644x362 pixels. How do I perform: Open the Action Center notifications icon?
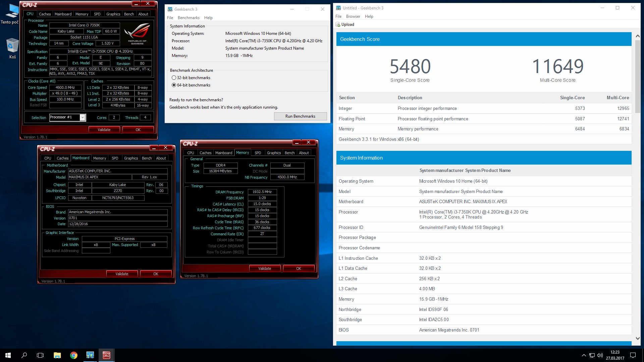tap(633, 355)
